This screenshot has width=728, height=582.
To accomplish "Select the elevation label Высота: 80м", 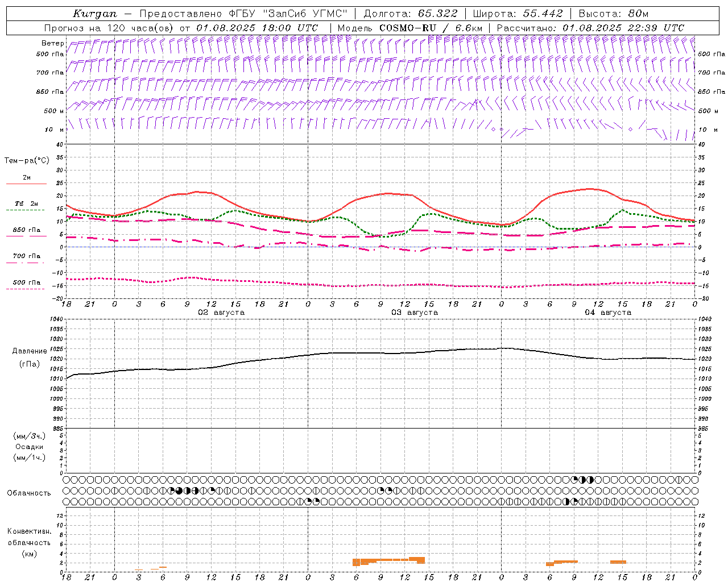I will tap(613, 14).
